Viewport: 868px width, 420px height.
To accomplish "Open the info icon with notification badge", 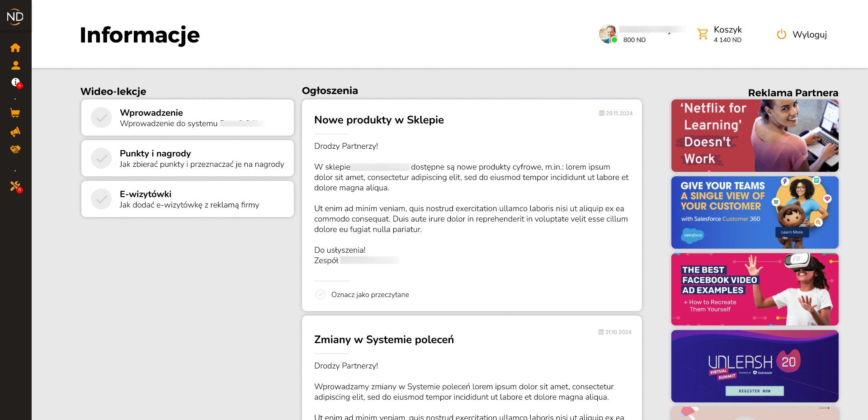I will [16, 83].
